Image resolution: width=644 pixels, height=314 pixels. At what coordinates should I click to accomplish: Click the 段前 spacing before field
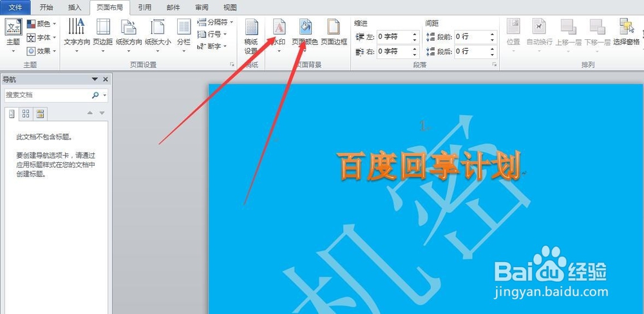click(x=471, y=37)
